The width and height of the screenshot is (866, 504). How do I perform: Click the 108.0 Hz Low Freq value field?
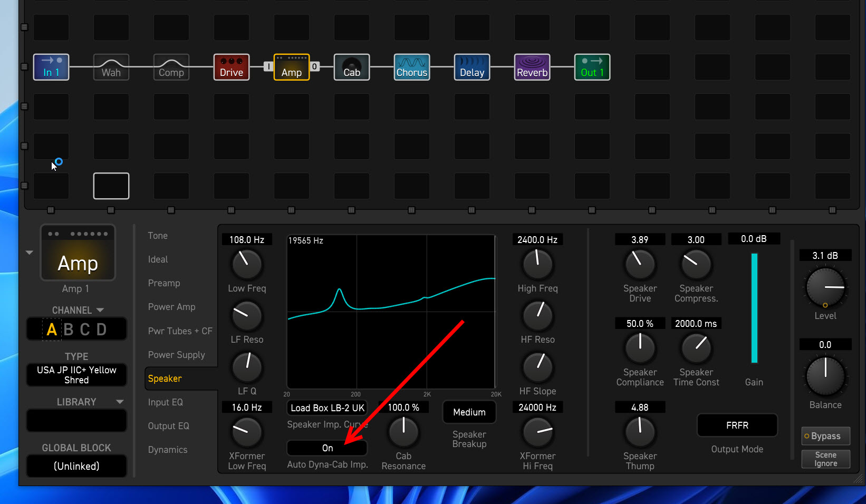click(247, 239)
